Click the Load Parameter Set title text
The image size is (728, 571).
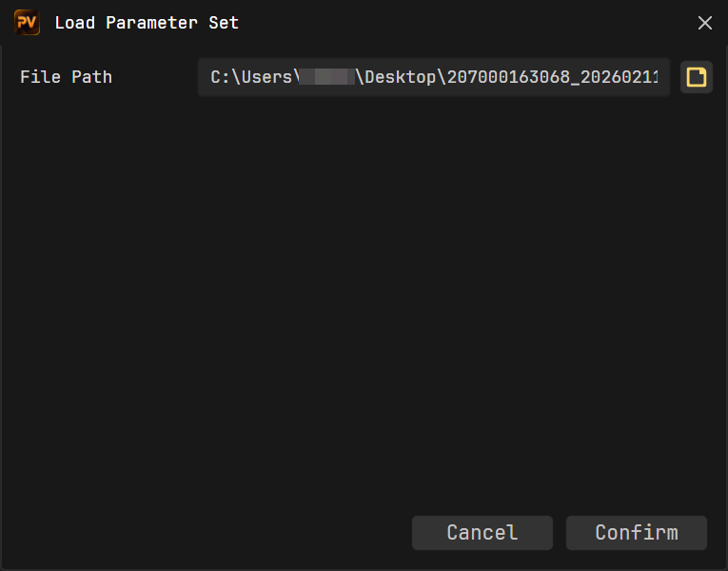(x=147, y=23)
